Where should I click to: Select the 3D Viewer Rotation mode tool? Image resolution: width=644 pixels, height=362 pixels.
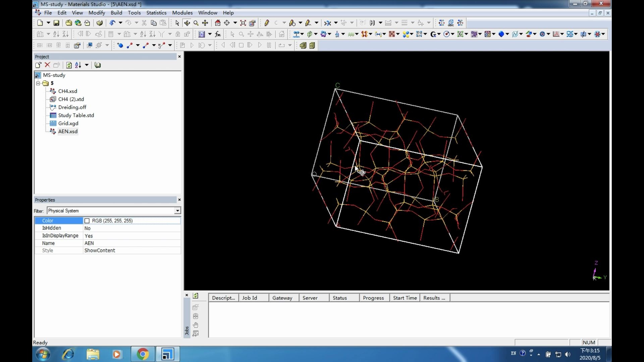[187, 23]
